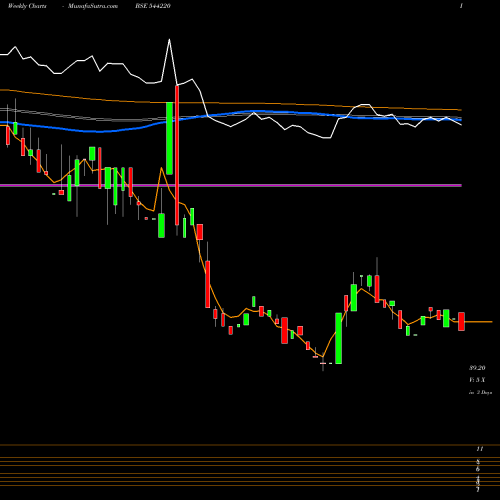Screen dimensions: 500x500
Task: Click the "11" volume axis label
Action: pyautogui.click(x=479, y=449)
